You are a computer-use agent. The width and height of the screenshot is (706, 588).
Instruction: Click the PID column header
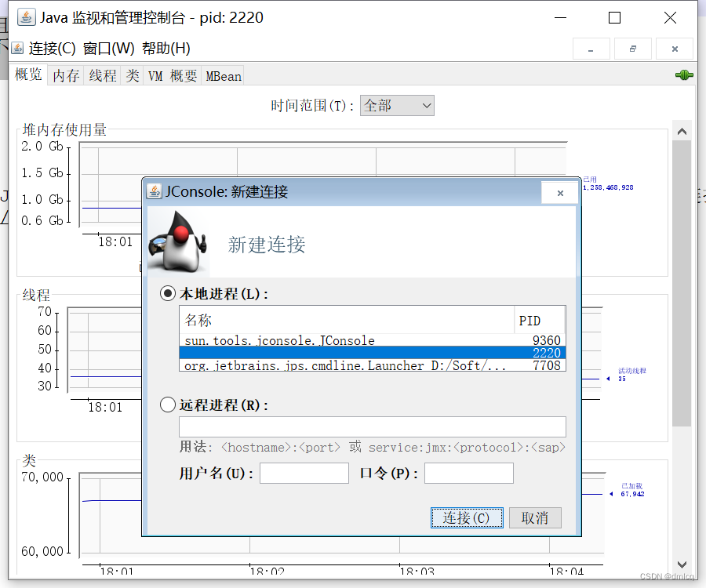point(540,320)
